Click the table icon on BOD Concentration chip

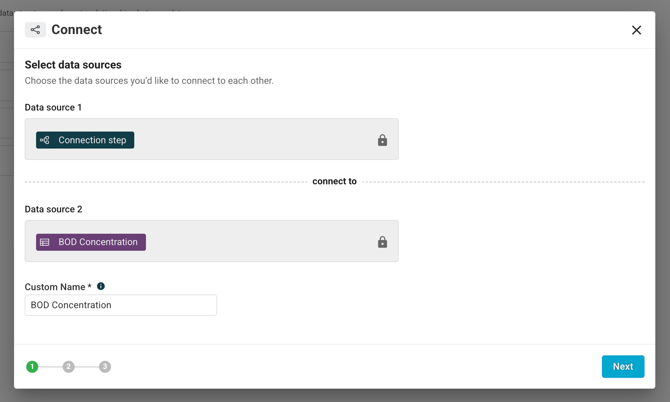coord(45,242)
